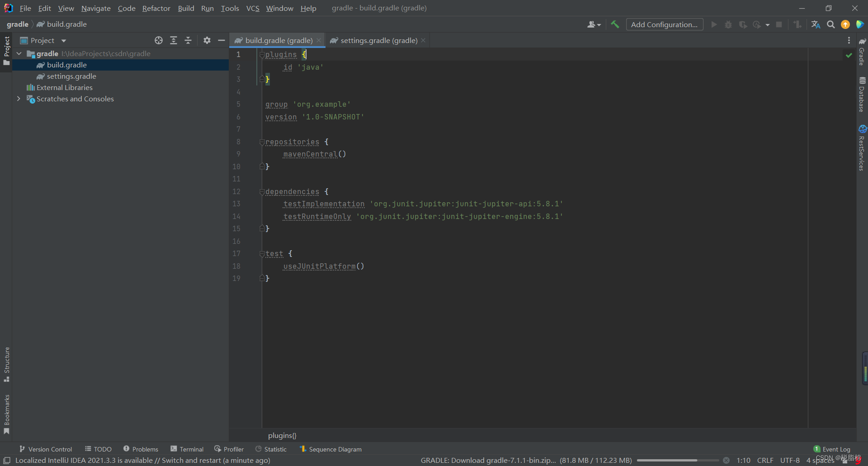Click Collapse All in Project panel
Viewport: 868px width, 466px height.
(x=188, y=40)
